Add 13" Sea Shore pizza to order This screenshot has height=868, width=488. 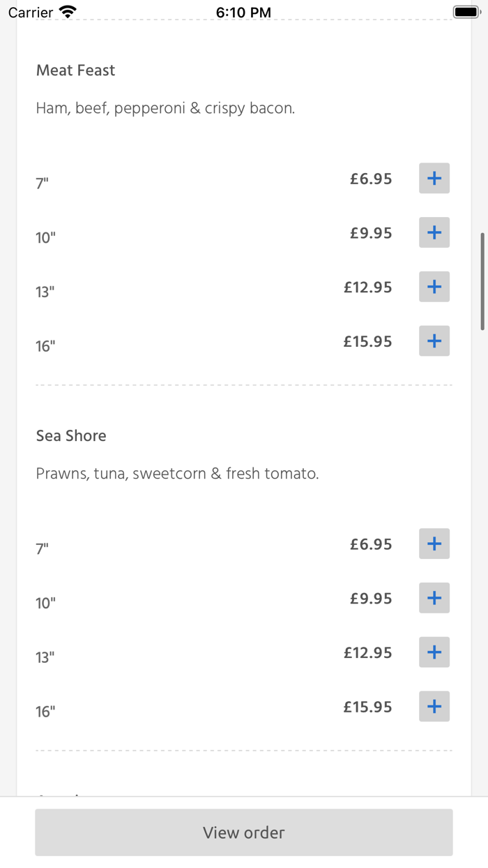click(x=434, y=652)
